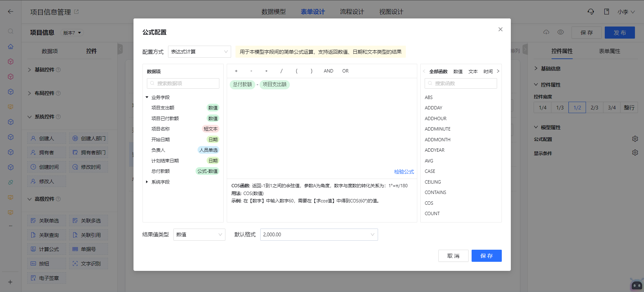Select the 文字识别 control

coord(89,263)
